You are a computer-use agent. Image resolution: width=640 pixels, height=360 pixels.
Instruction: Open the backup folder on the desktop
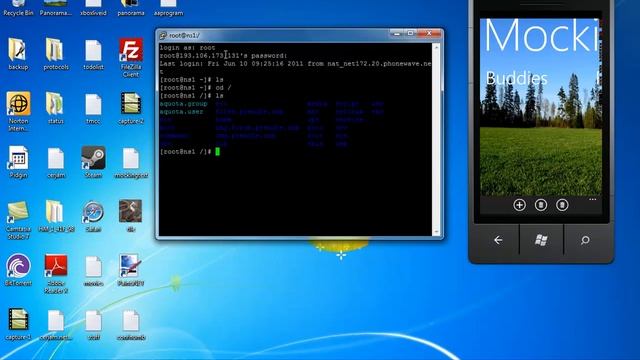[x=18, y=54]
